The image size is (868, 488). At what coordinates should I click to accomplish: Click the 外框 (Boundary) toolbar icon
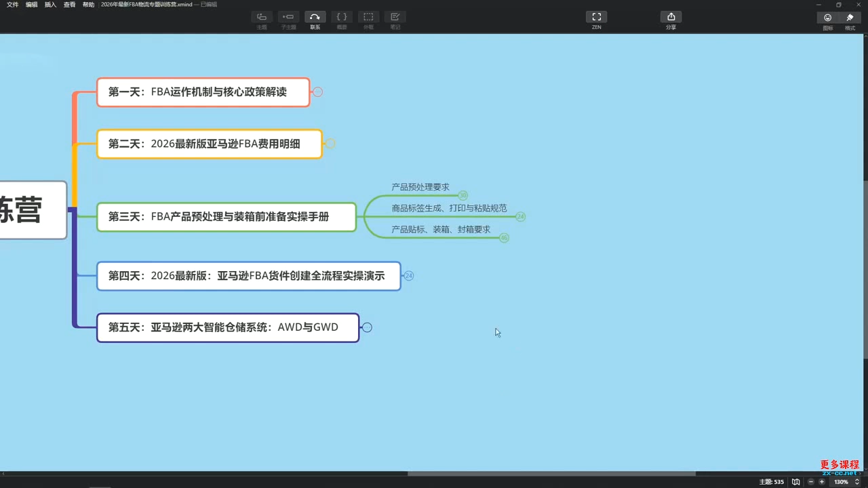pos(368,17)
